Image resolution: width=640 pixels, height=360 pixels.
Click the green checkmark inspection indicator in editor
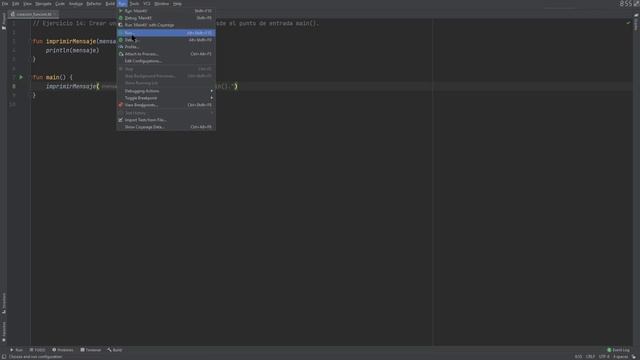[x=628, y=23]
